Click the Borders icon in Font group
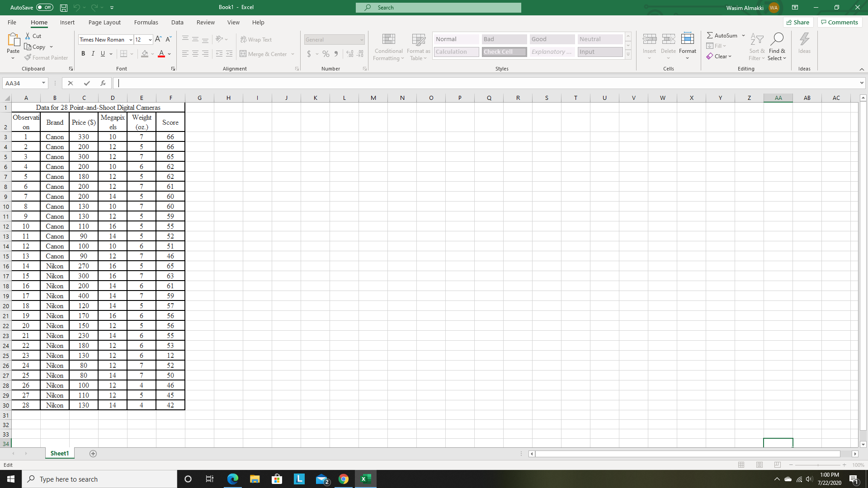868x488 pixels. (x=124, y=54)
